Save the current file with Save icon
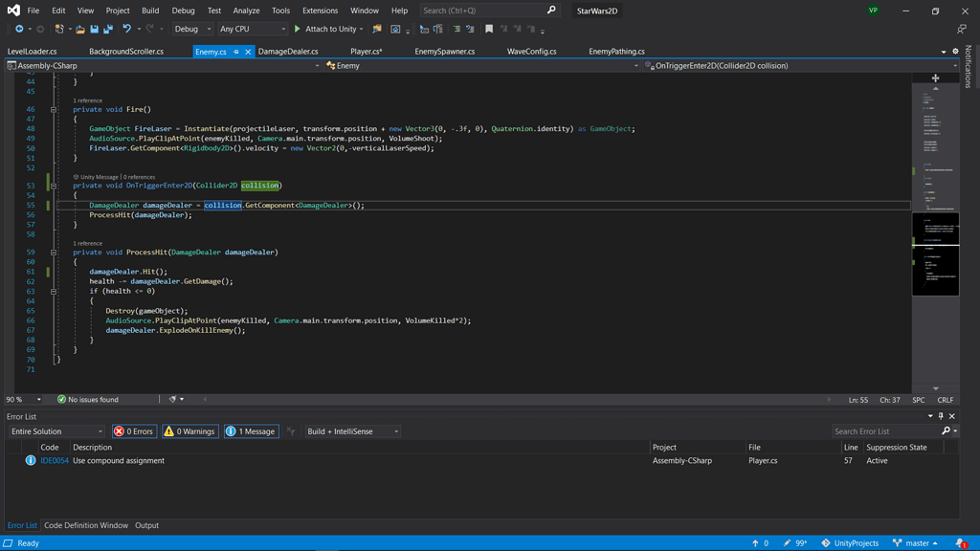Viewport: 980px width, 551px height. pyautogui.click(x=95, y=29)
